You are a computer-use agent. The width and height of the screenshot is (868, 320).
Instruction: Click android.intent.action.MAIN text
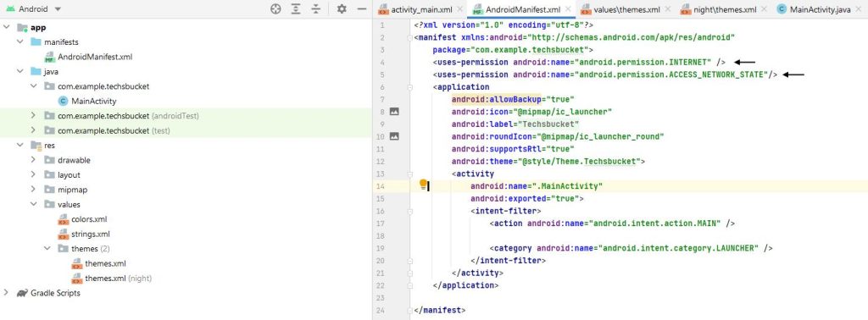tap(656, 223)
